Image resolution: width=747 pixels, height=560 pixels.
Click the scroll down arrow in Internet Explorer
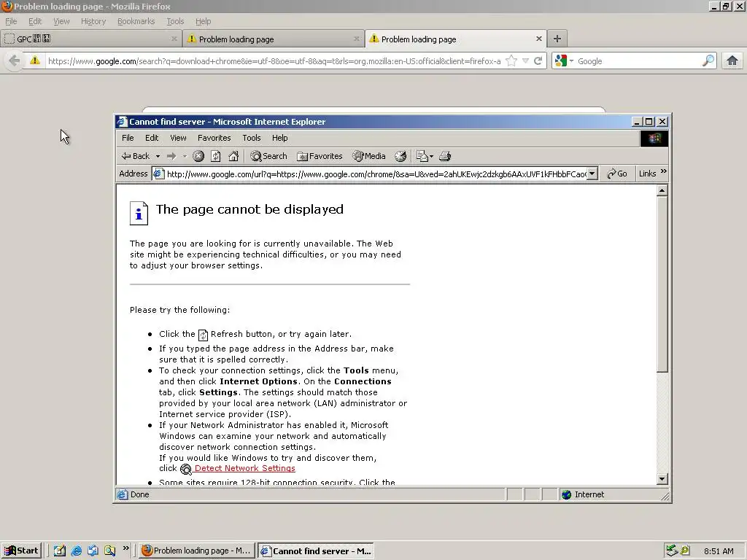point(662,479)
